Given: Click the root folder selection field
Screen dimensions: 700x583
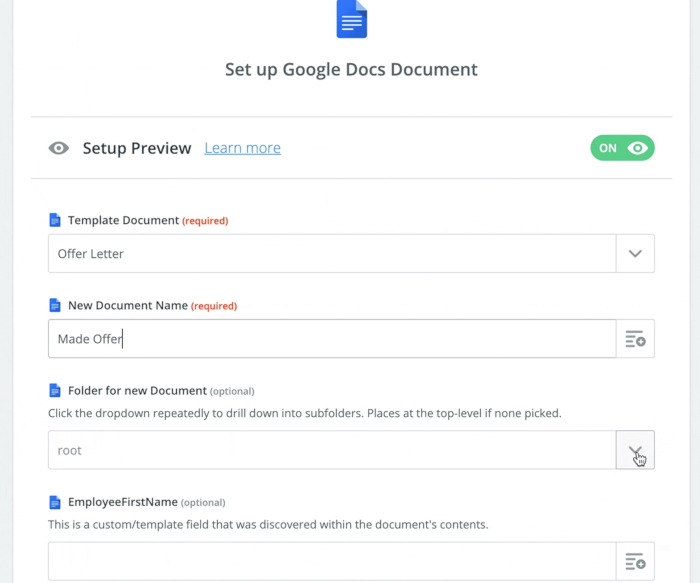Looking at the screenshot, I should pyautogui.click(x=332, y=450).
